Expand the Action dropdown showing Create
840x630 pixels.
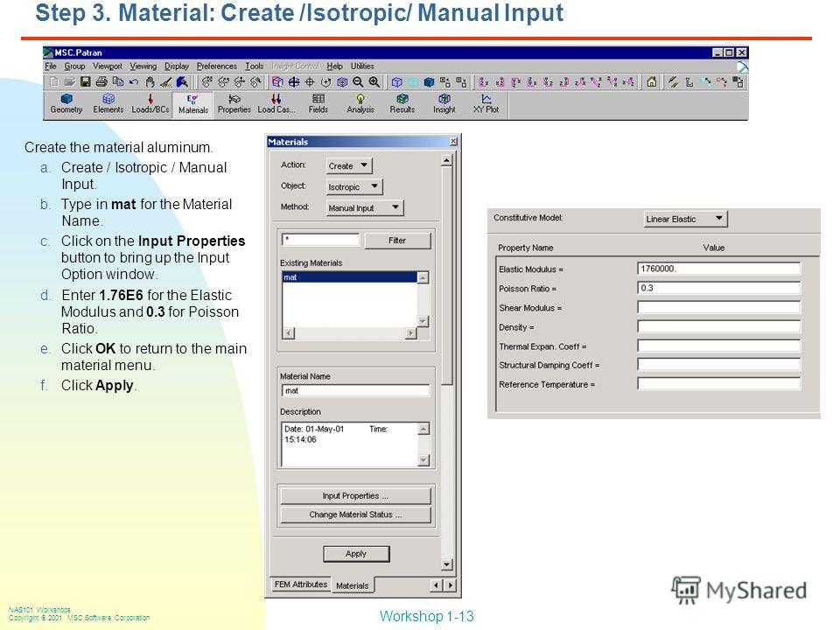click(349, 165)
